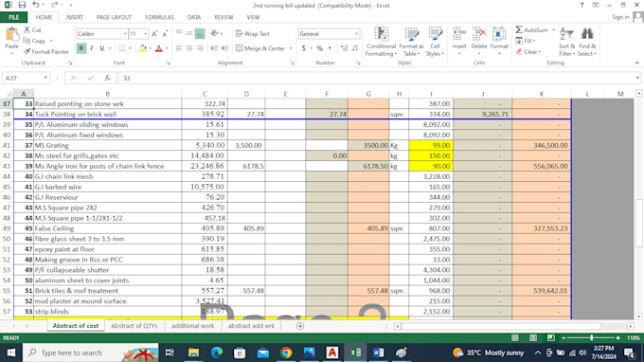Open Google Chrome from taskbar
644x362 pixels.
(x=286, y=353)
